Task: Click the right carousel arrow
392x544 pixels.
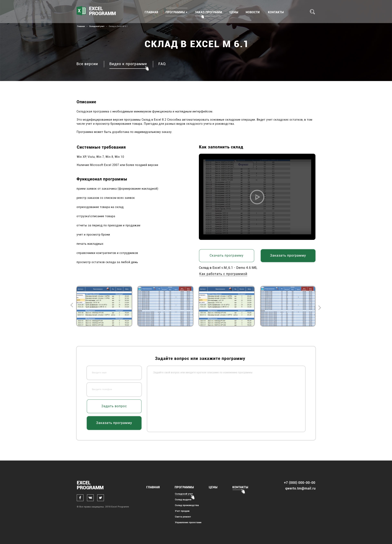Action: pos(319,308)
